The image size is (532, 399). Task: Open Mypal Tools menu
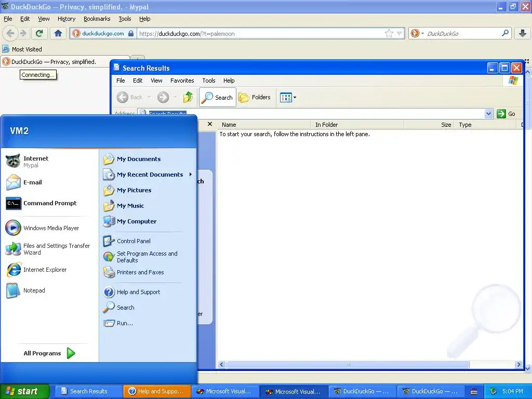(125, 19)
